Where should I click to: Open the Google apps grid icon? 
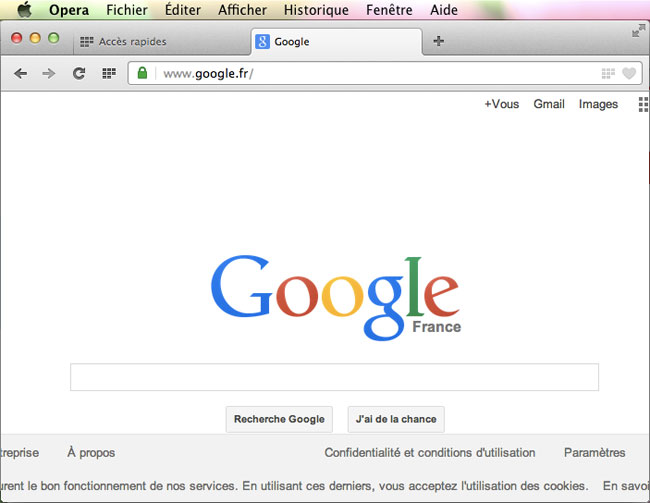click(x=643, y=104)
